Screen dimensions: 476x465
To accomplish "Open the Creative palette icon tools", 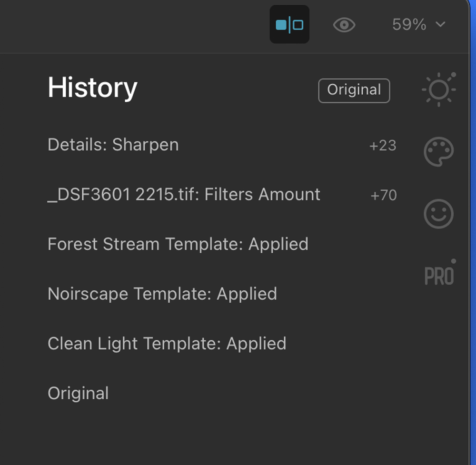I will pyautogui.click(x=439, y=151).
